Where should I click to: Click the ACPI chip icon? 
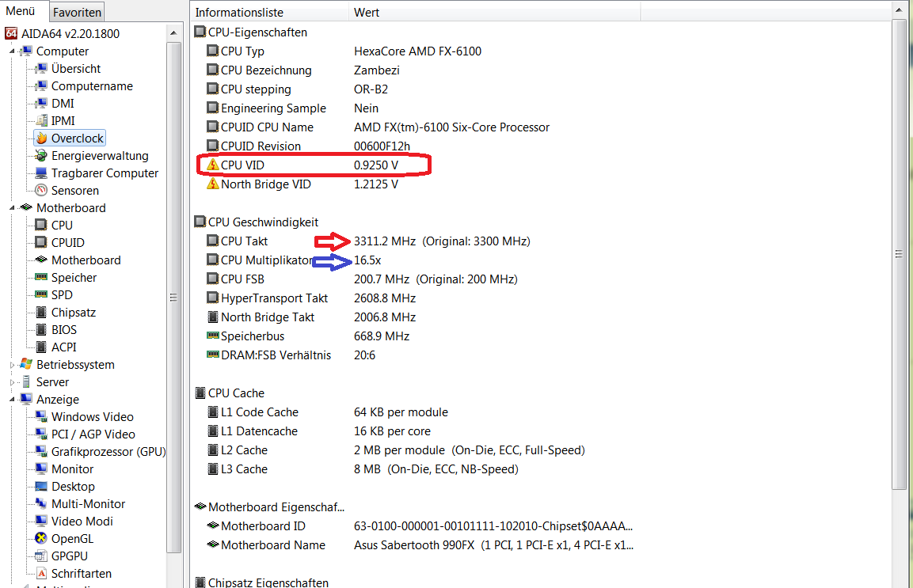tap(41, 347)
